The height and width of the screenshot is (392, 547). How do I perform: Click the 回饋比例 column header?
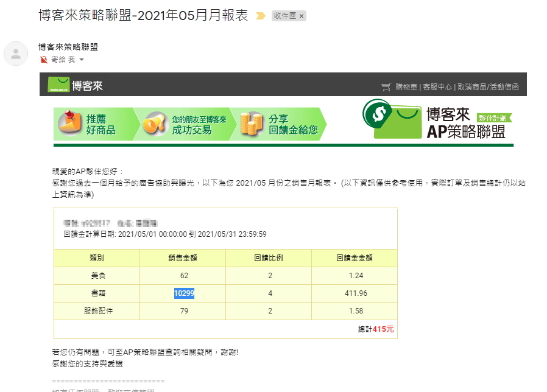tap(269, 258)
